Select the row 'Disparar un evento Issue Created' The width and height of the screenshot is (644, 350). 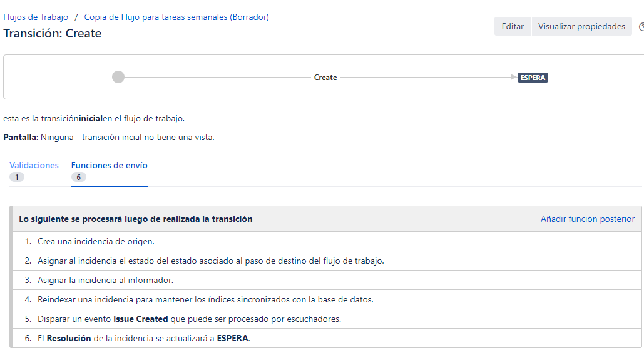(327, 319)
